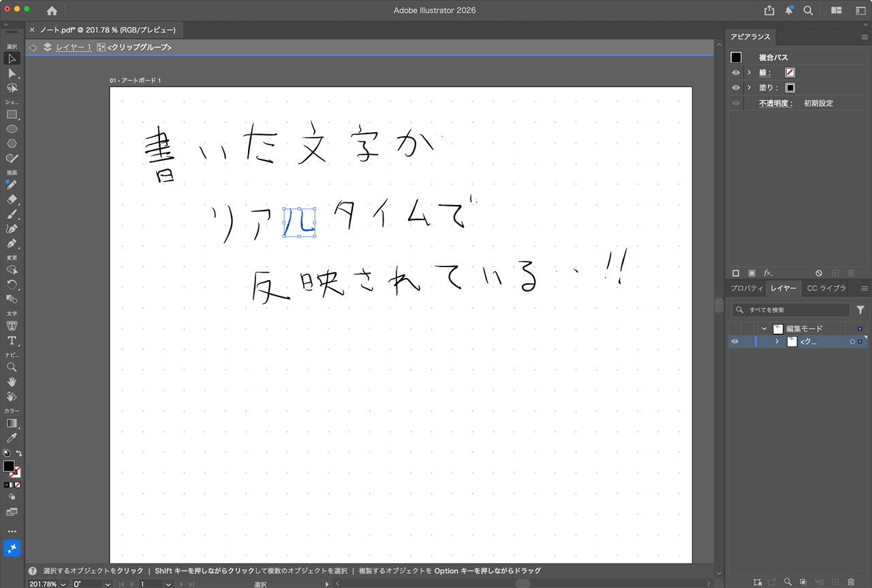Select the Selection tool arrow
Image resolution: width=872 pixels, height=588 pixels.
coord(12,59)
